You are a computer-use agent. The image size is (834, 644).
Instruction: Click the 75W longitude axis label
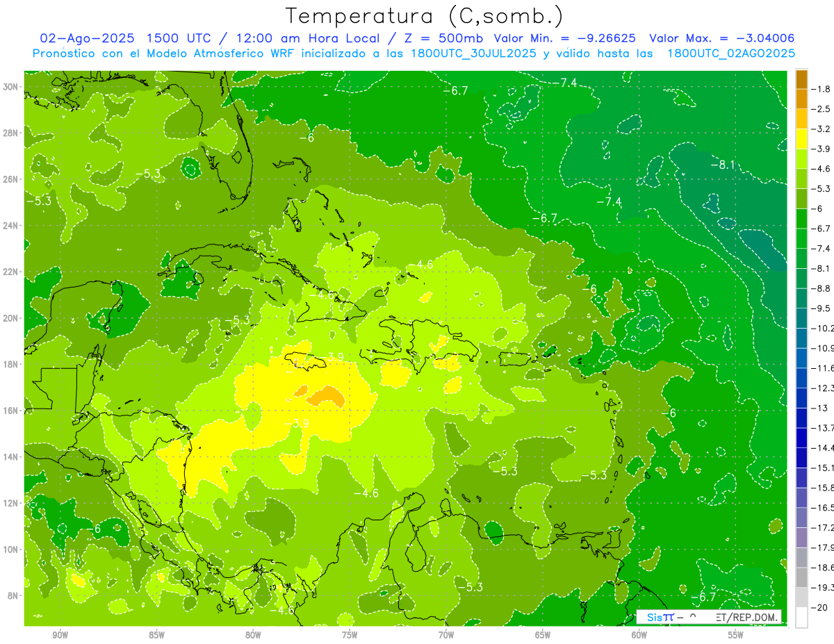click(x=350, y=635)
